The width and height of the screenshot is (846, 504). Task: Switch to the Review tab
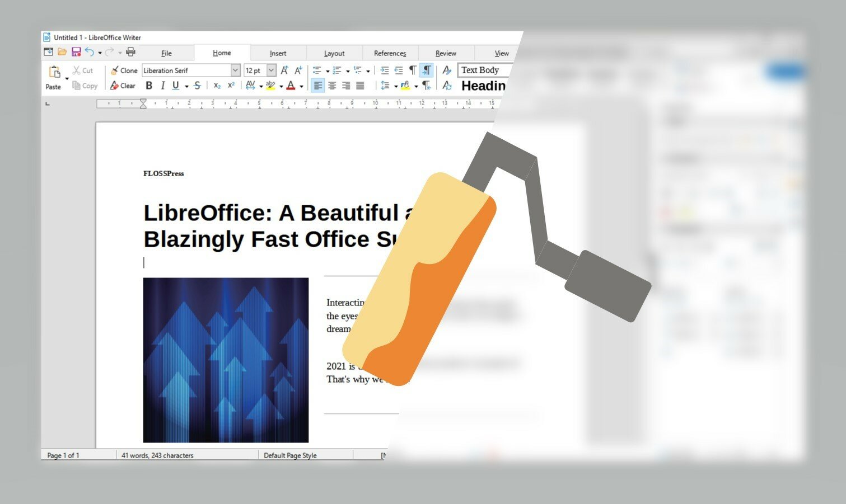point(446,53)
